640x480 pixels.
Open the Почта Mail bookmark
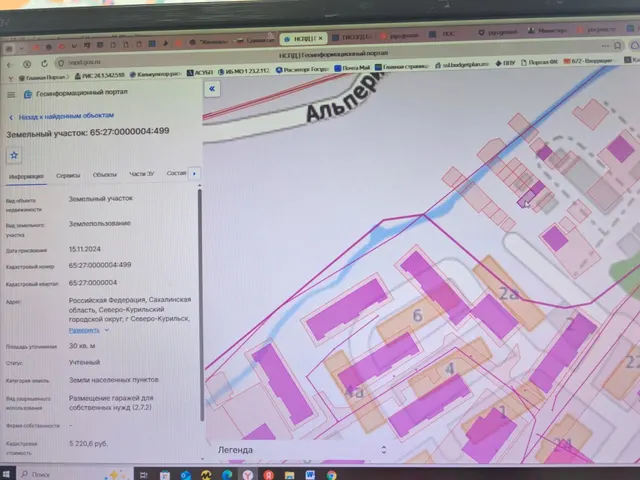(352, 68)
